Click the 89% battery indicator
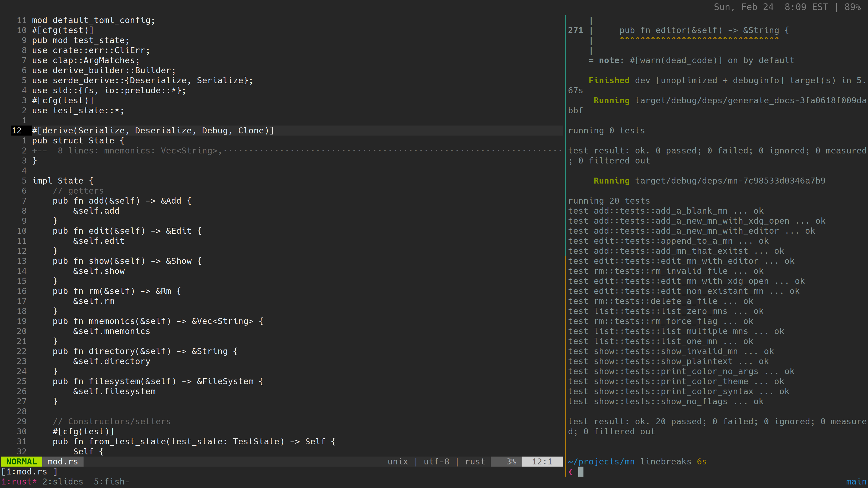868x488 pixels. [853, 7]
